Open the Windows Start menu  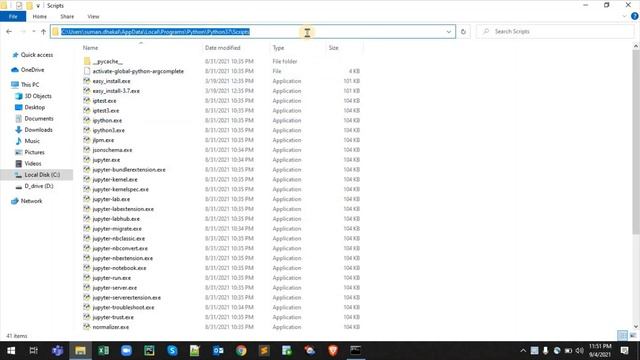[11, 350]
